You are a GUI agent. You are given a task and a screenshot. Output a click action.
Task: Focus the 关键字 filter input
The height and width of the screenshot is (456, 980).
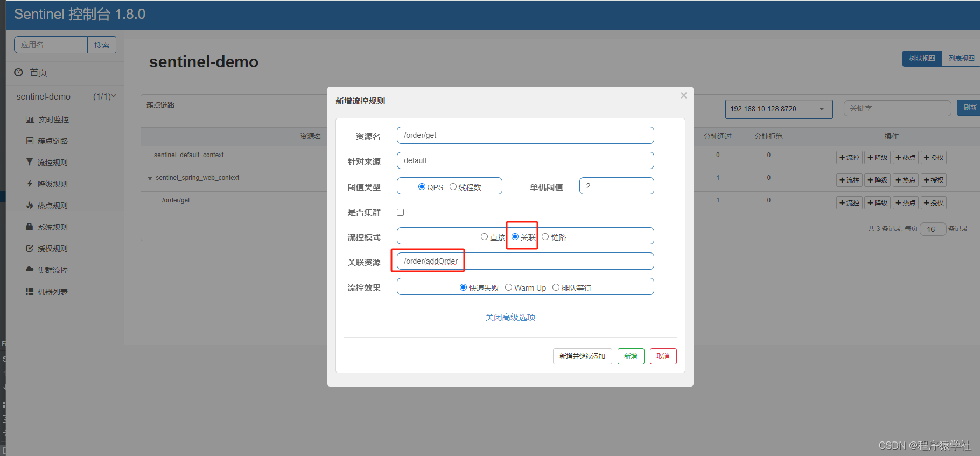point(897,108)
